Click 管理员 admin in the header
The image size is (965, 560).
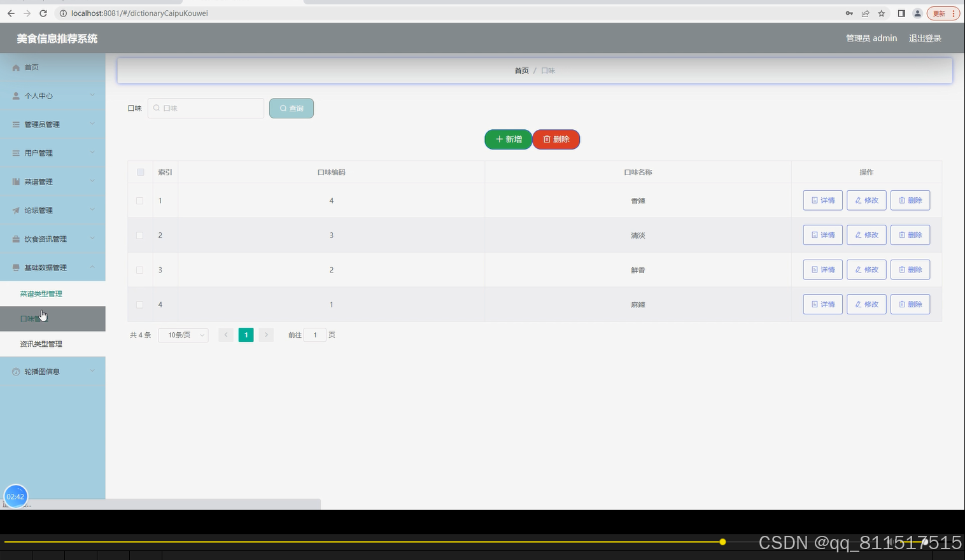pyautogui.click(x=871, y=38)
